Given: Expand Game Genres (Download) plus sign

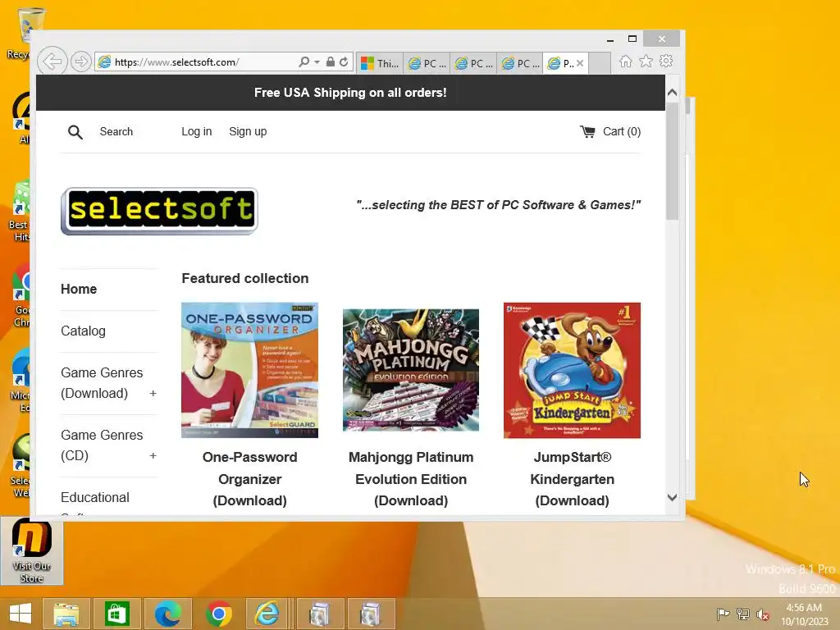Looking at the screenshot, I should coord(153,393).
